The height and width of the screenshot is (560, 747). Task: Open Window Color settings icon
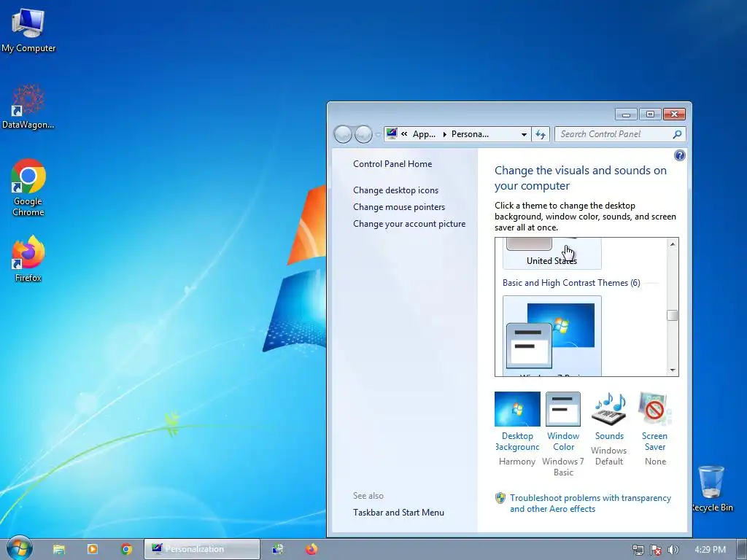(563, 409)
